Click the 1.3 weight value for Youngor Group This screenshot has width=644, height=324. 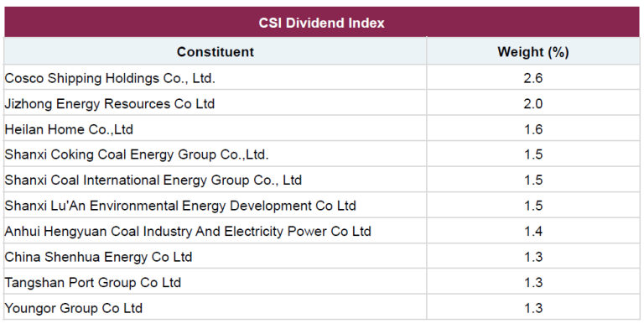tap(533, 307)
